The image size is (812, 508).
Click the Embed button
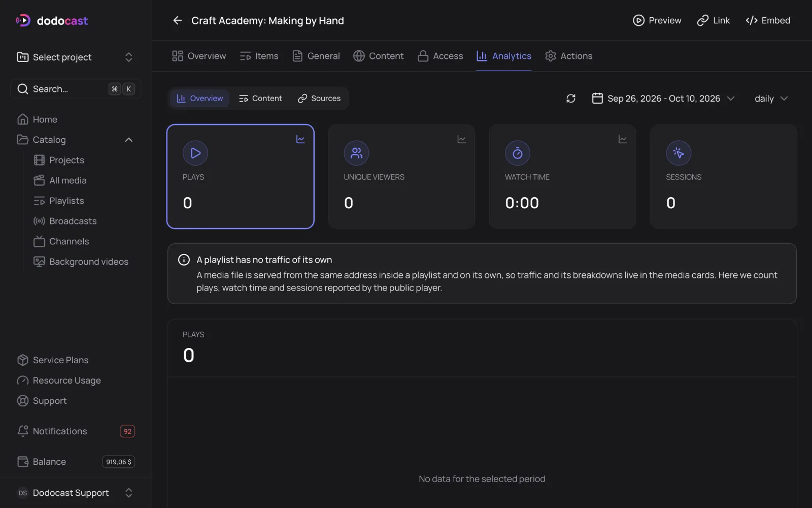768,20
